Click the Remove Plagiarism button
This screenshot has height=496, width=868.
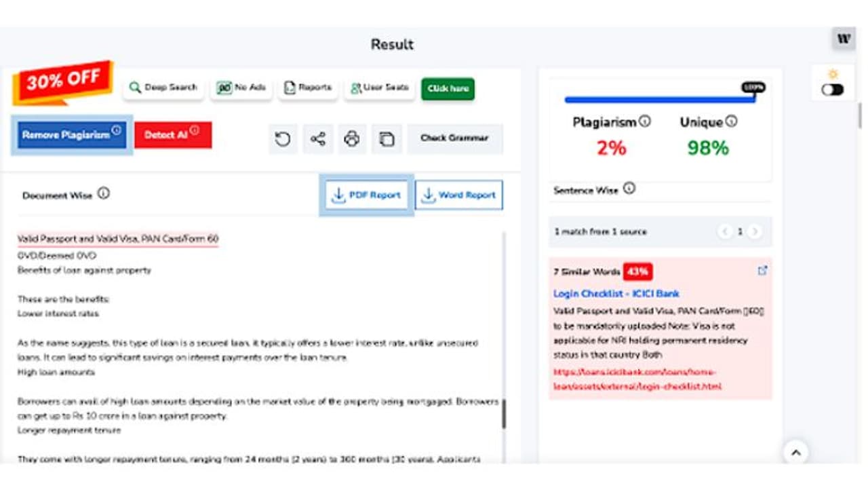click(x=71, y=135)
